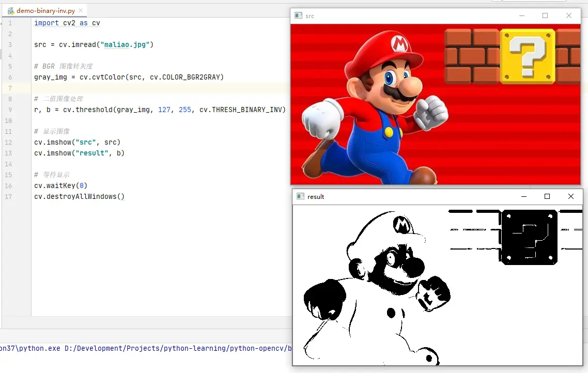Screen dimensions: 588x373
Task: Minimize the src window
Action: [x=522, y=15]
